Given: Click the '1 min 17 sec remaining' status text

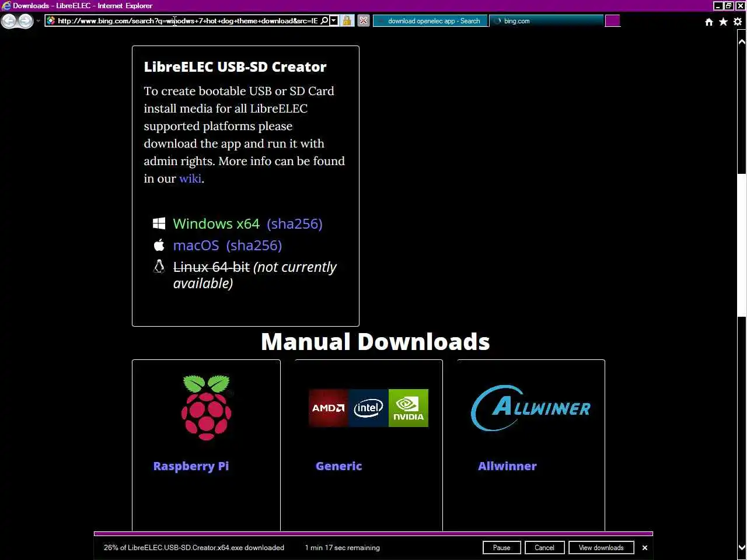Looking at the screenshot, I should (342, 548).
